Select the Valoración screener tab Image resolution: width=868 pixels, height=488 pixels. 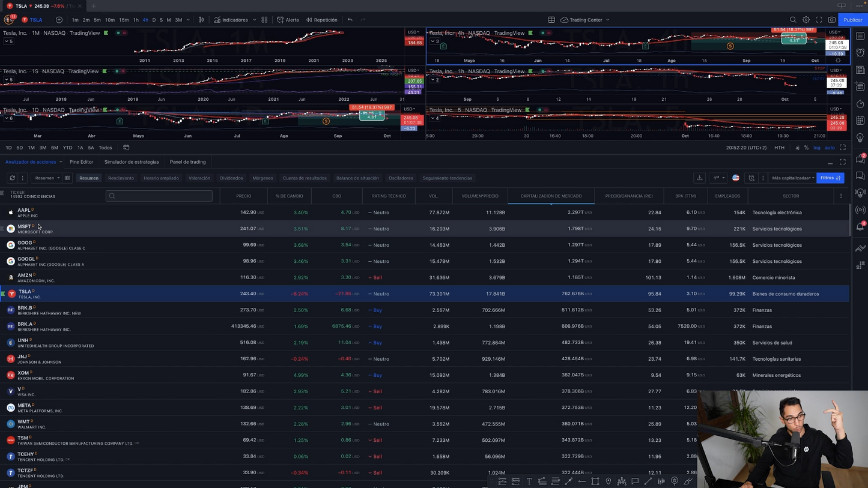pyautogui.click(x=199, y=178)
